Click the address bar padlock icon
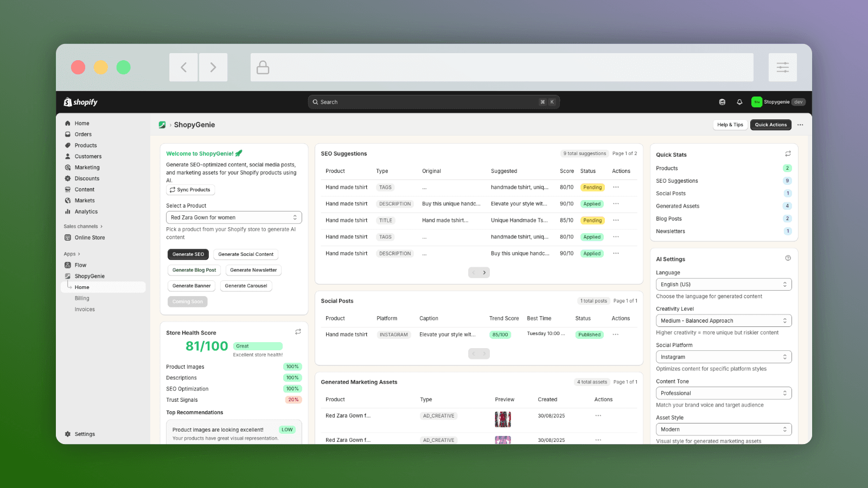The width and height of the screenshot is (868, 488). [263, 67]
